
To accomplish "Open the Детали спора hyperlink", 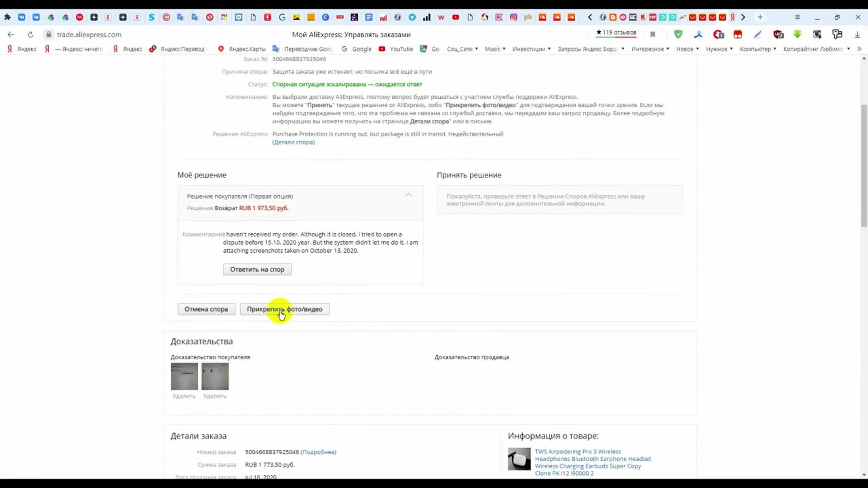I will click(294, 142).
